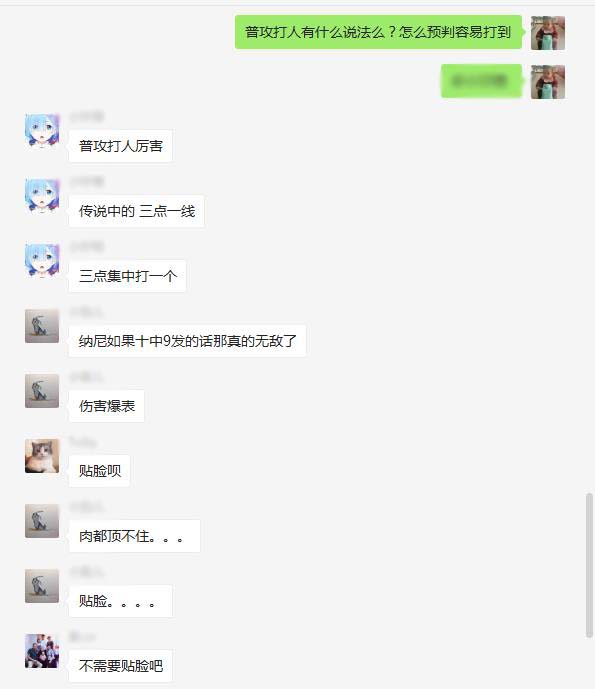
Task: Click the 贴脸呗 message bubble
Action: click(100, 471)
